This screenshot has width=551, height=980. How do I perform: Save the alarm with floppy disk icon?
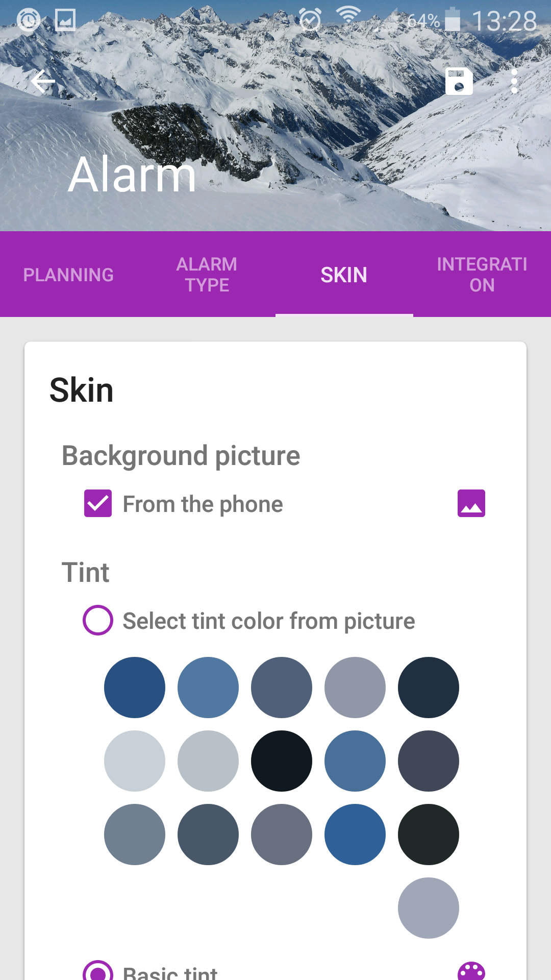[459, 81]
